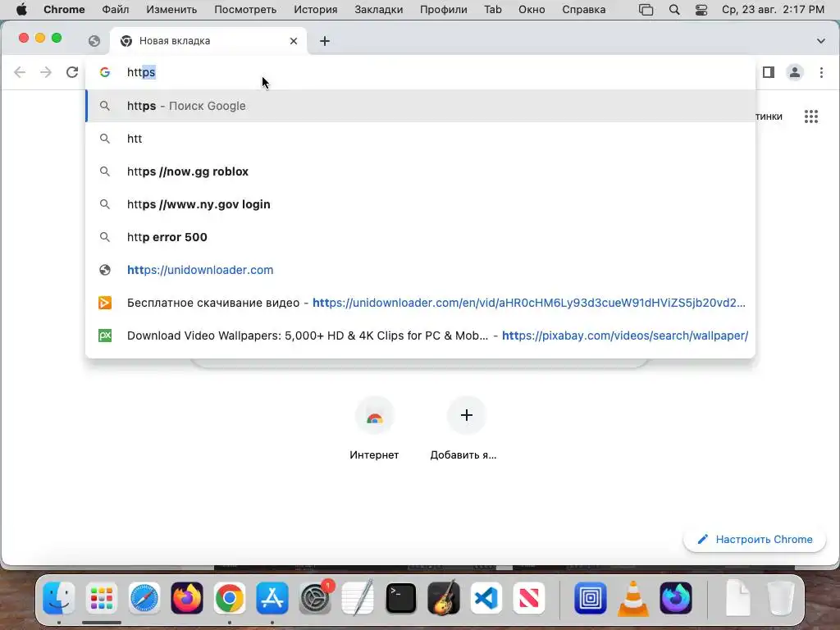The image size is (840, 630).
Task: Open the Интернет shortcut tile
Action: pyautogui.click(x=374, y=428)
